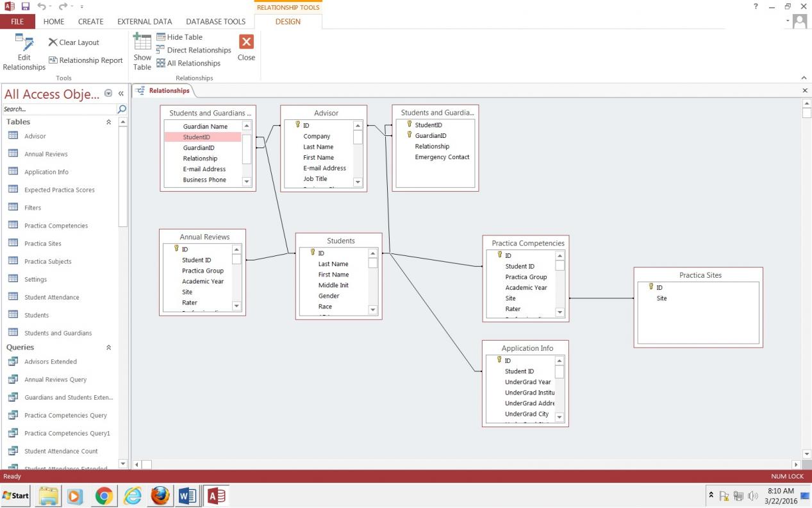Click the Filters table icon
This screenshot has width=812, height=508.
tap(13, 207)
